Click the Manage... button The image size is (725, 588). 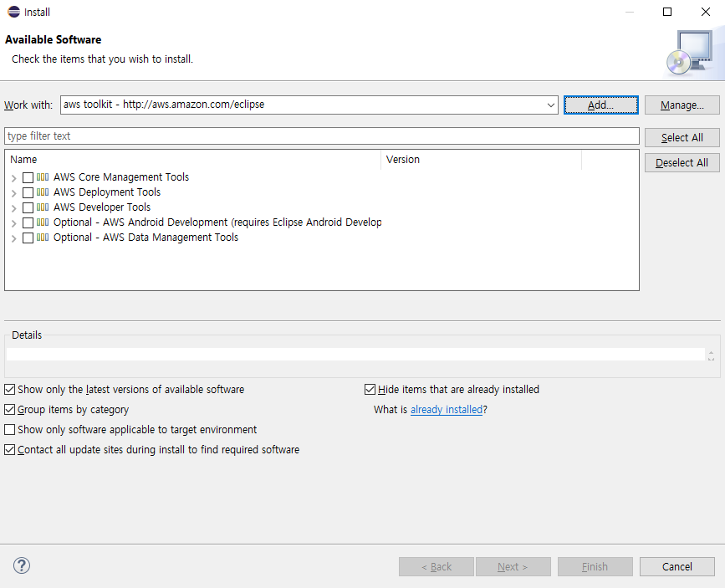tap(682, 105)
